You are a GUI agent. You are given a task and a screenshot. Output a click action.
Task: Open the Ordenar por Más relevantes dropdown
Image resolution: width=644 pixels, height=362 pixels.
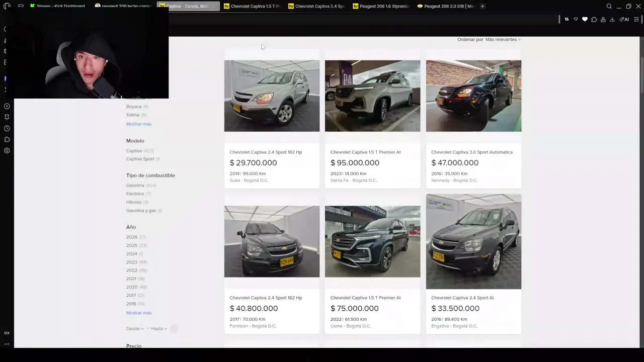pos(503,39)
